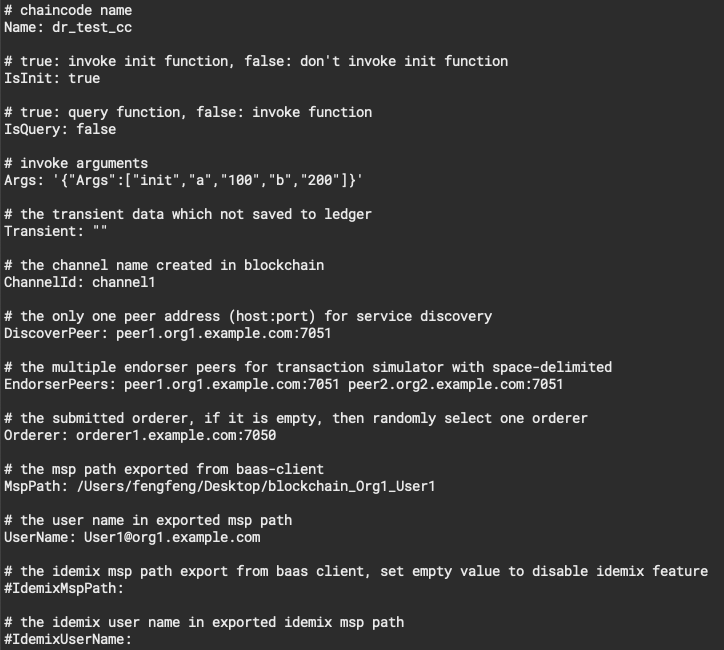
Task: Click the empty Transient quotes value
Action: pyautogui.click(x=100, y=231)
